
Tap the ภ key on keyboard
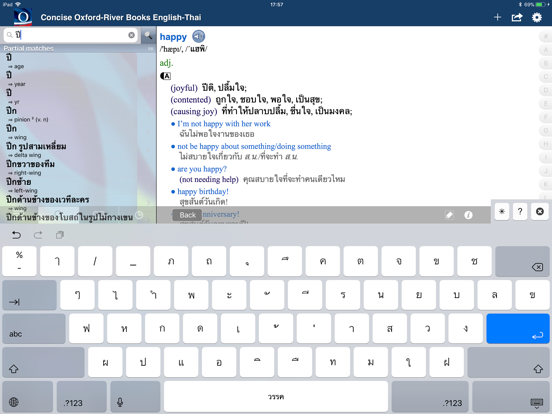point(171,261)
